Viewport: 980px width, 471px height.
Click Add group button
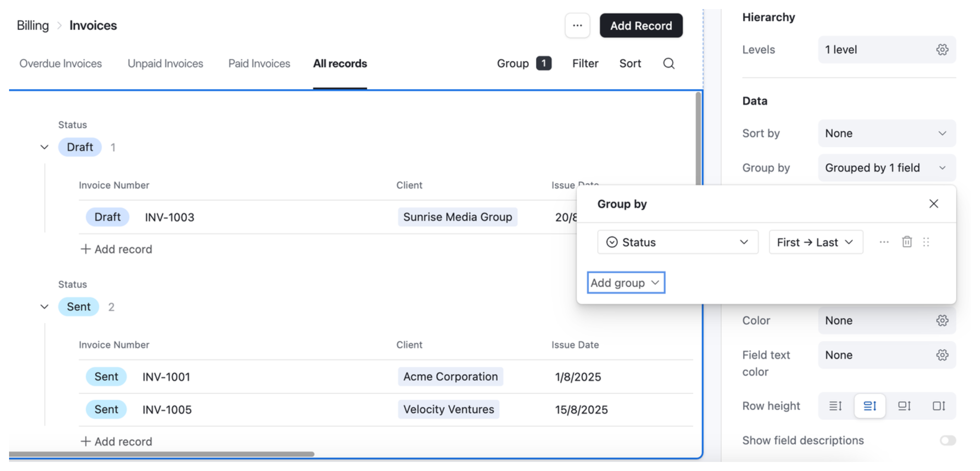(x=625, y=283)
